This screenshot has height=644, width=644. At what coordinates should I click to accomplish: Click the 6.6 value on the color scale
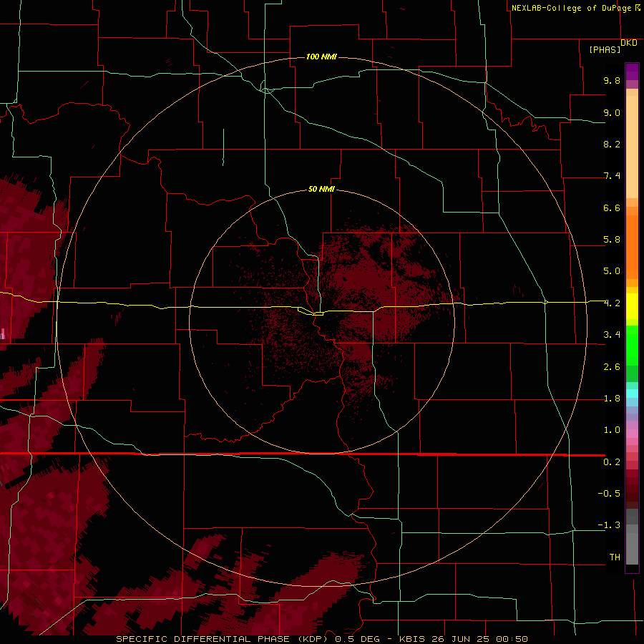coord(612,208)
